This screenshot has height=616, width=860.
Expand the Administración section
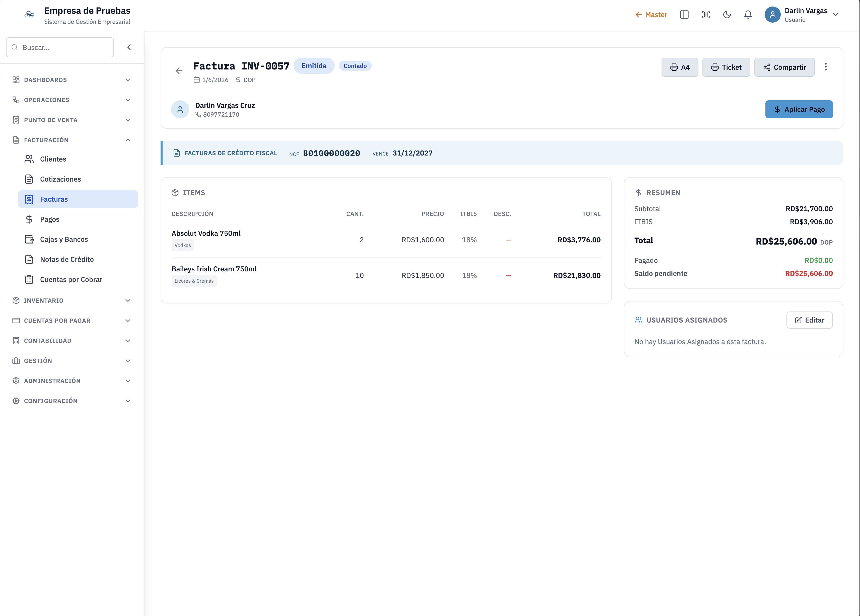pyautogui.click(x=72, y=380)
